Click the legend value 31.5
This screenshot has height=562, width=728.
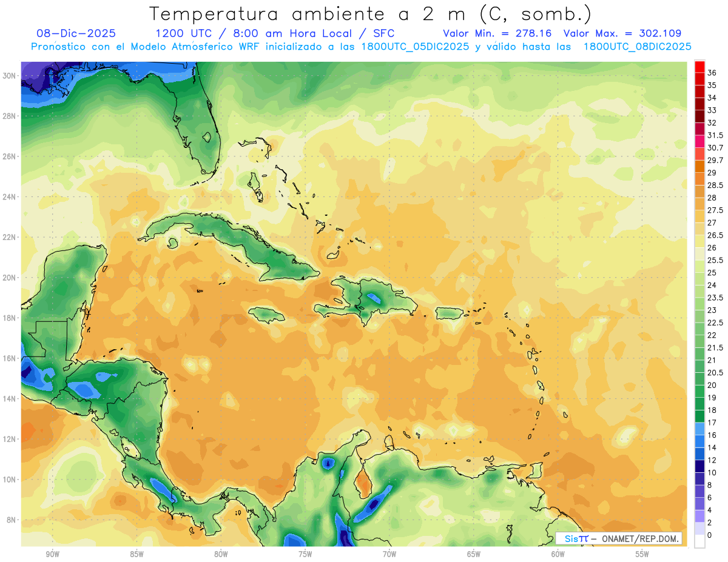pyautogui.click(x=715, y=135)
